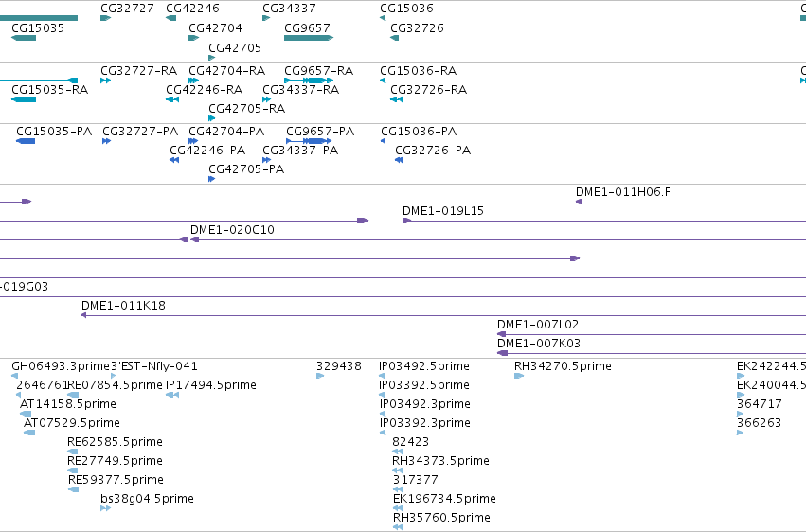Click the CG15036-RA label
The image size is (806, 532).
click(x=418, y=70)
